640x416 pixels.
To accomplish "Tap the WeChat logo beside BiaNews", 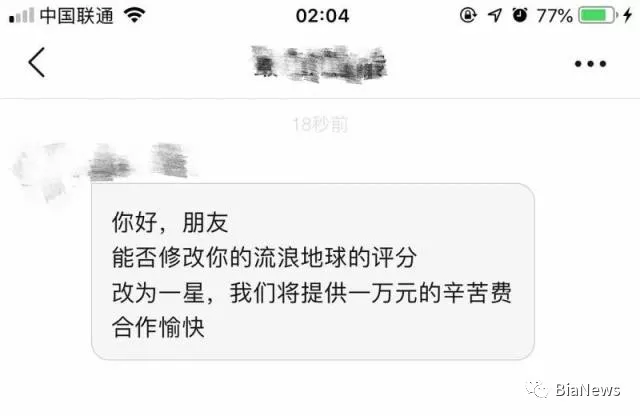I will coord(537,389).
